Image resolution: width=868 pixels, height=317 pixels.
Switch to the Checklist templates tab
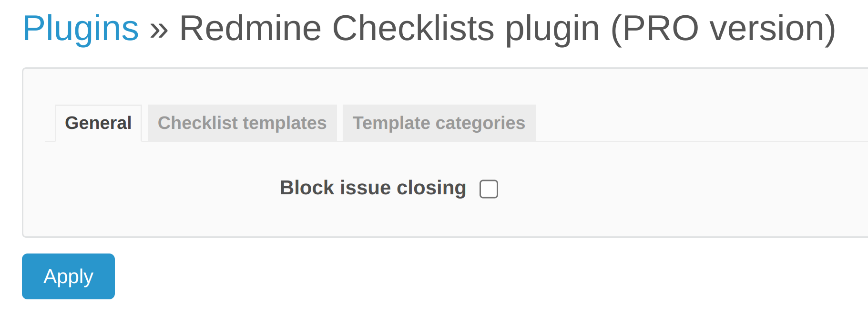coord(242,123)
